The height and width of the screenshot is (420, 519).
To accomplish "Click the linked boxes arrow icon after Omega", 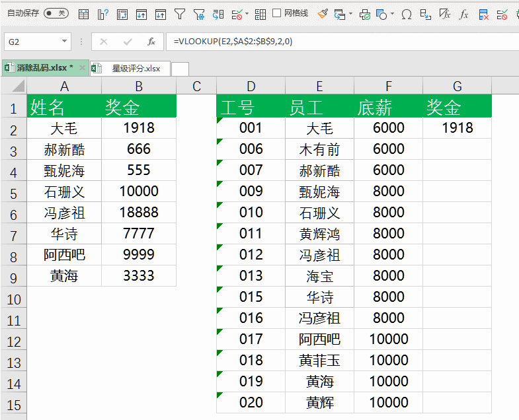I will coord(425,15).
